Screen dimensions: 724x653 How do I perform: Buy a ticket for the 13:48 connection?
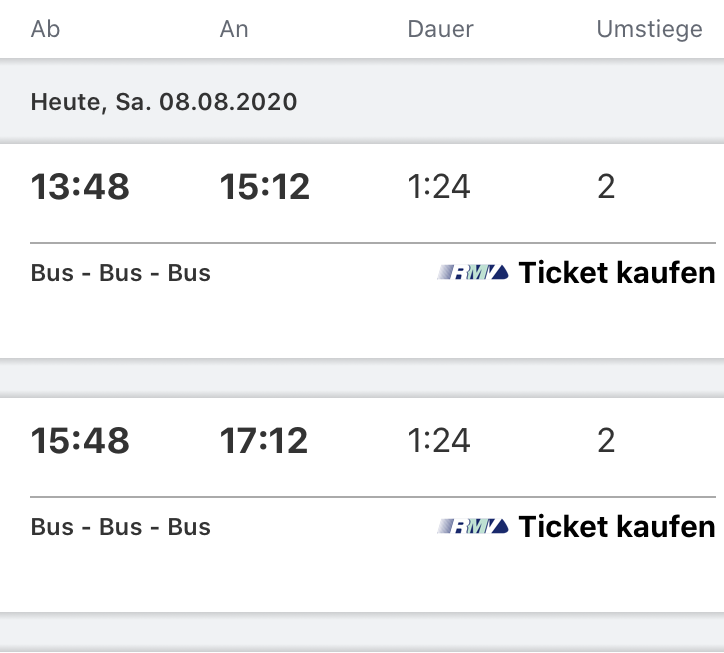(x=617, y=272)
